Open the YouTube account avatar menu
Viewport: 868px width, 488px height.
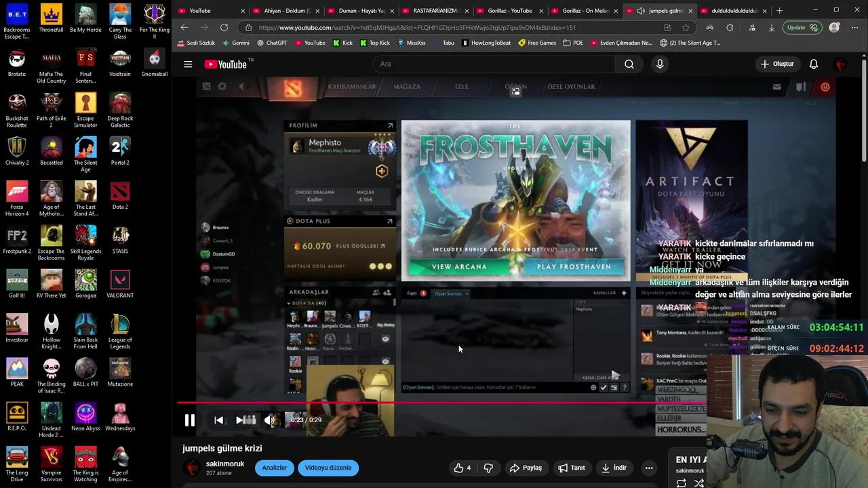pos(841,64)
